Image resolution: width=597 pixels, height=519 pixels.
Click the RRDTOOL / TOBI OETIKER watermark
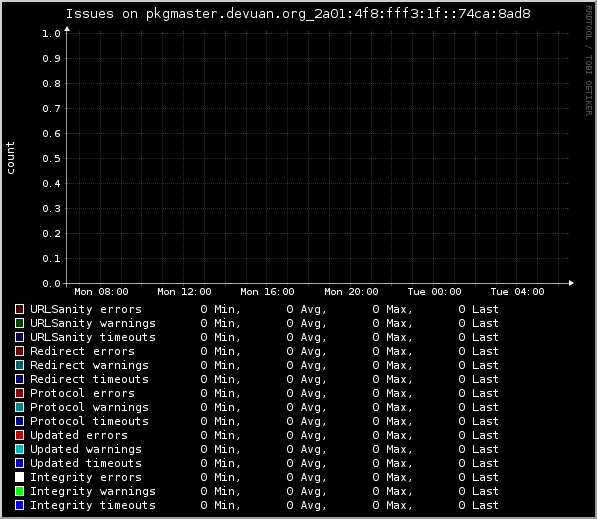589,61
